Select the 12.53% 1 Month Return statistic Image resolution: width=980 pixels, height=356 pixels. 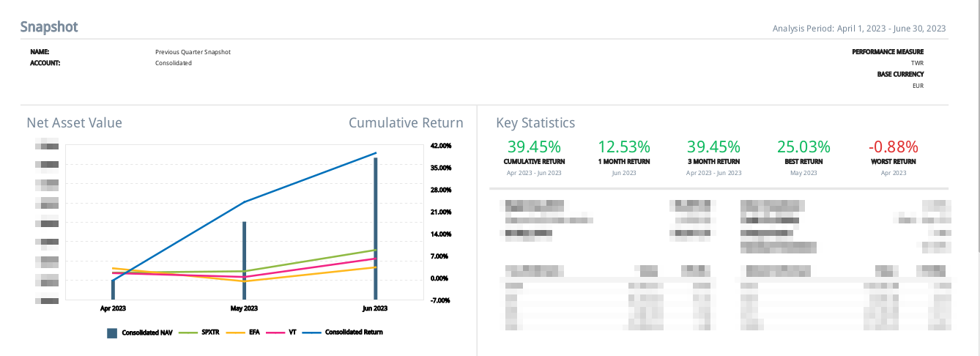(624, 147)
